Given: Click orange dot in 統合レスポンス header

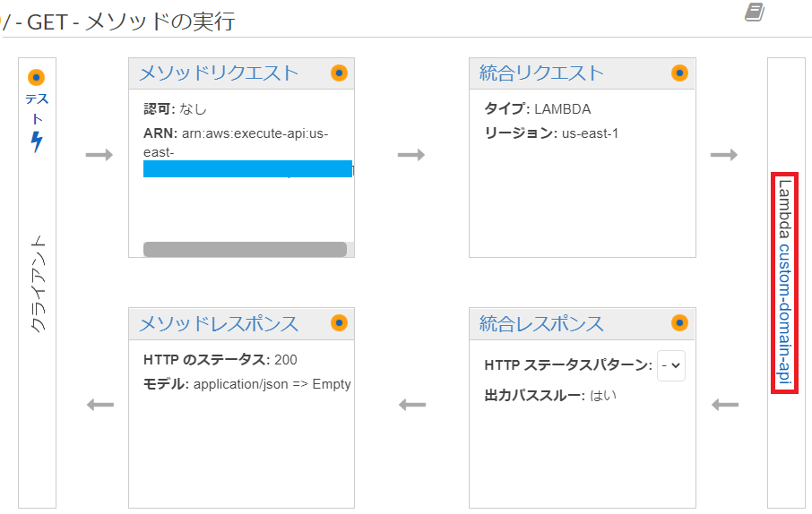Looking at the screenshot, I should [x=679, y=323].
